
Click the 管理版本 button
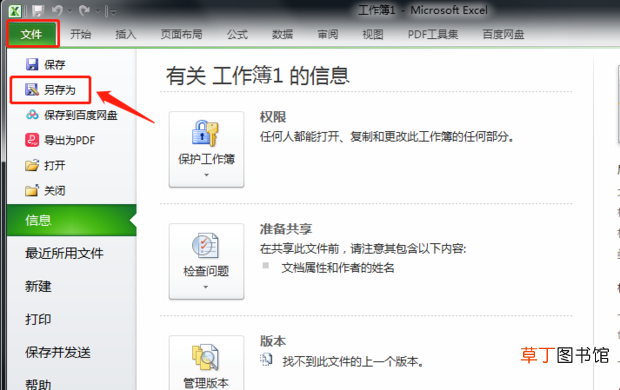(206, 363)
